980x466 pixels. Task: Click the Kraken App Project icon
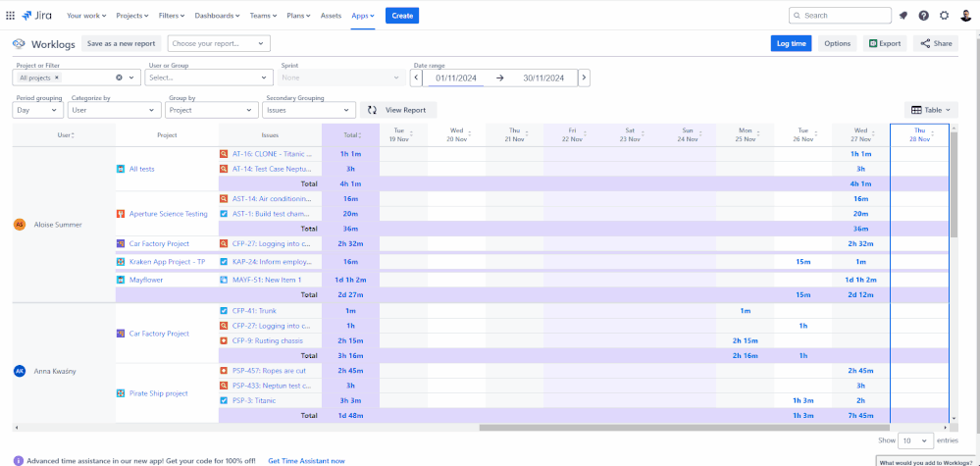point(122,262)
